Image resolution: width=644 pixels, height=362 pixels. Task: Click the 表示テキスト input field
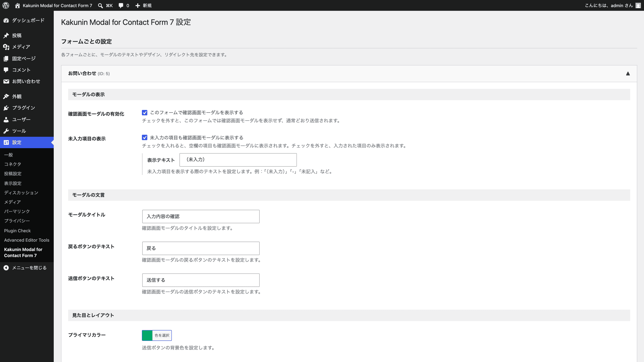(238, 160)
